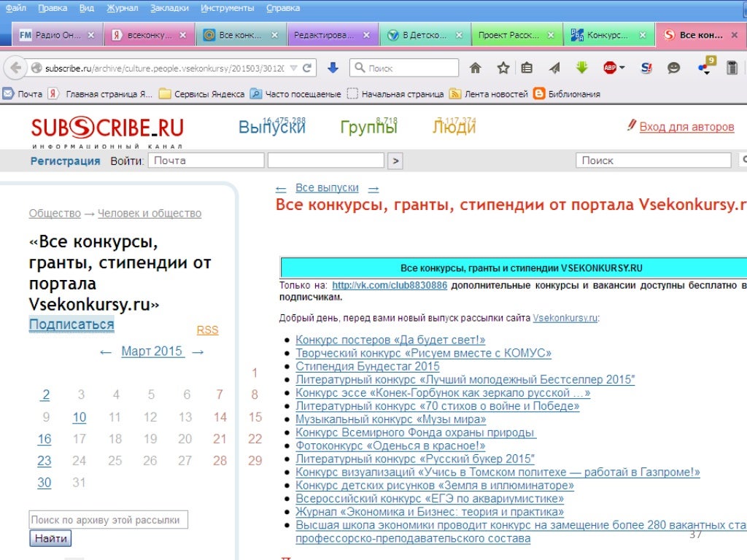Click the Люди section link
The height and width of the screenshot is (560, 747).
pos(454,127)
